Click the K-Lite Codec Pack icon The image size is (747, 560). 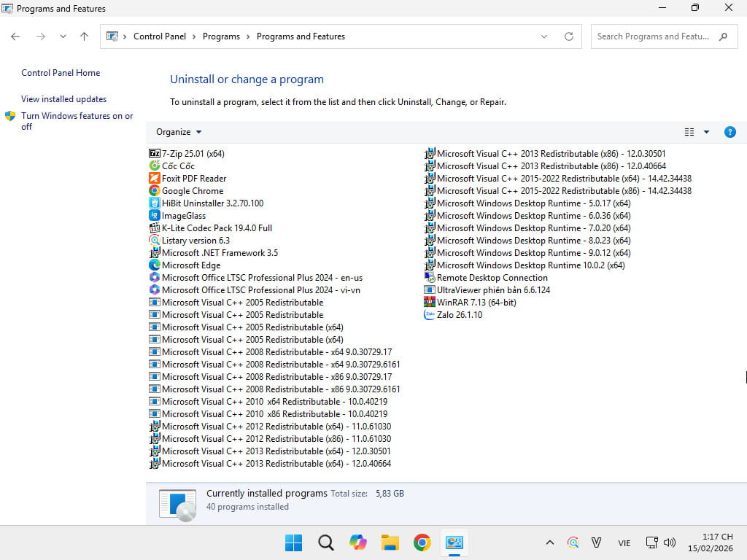tap(155, 227)
